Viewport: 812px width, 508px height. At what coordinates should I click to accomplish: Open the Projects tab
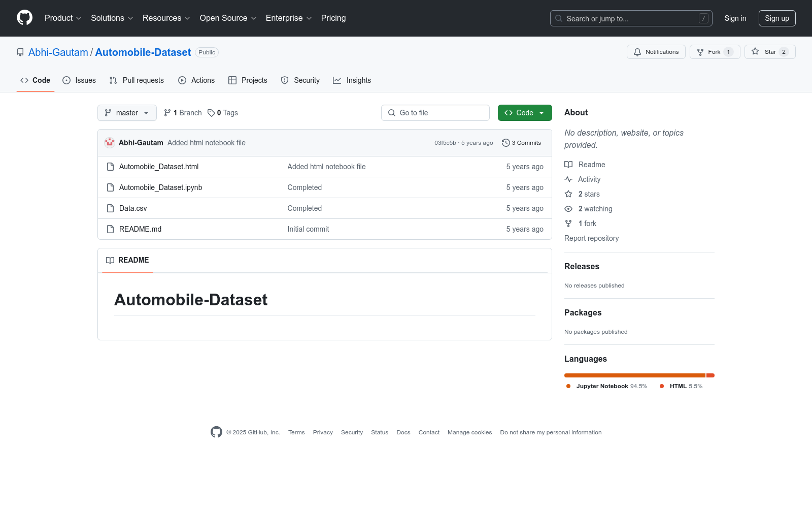pos(248,80)
